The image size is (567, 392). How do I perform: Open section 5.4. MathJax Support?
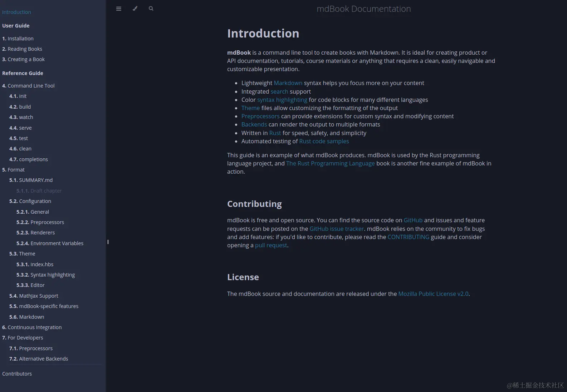pyautogui.click(x=34, y=296)
